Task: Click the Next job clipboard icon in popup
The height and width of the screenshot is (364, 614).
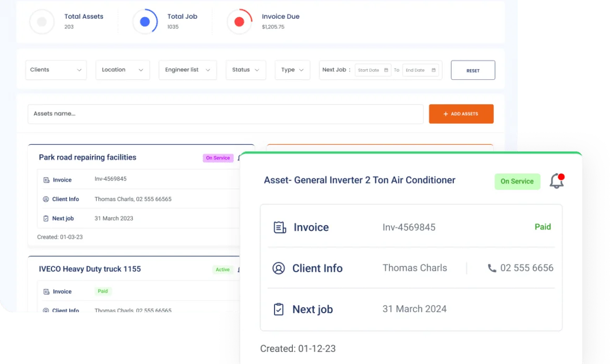Action: (279, 309)
